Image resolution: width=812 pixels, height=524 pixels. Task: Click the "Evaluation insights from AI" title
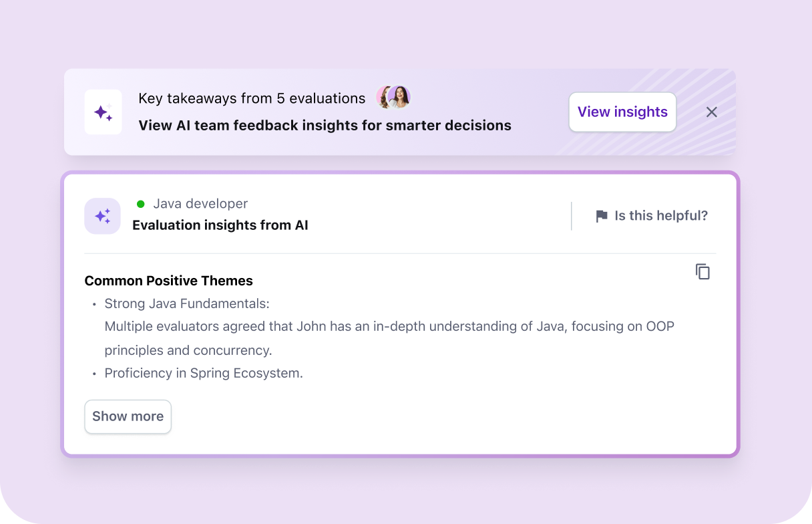[220, 225]
